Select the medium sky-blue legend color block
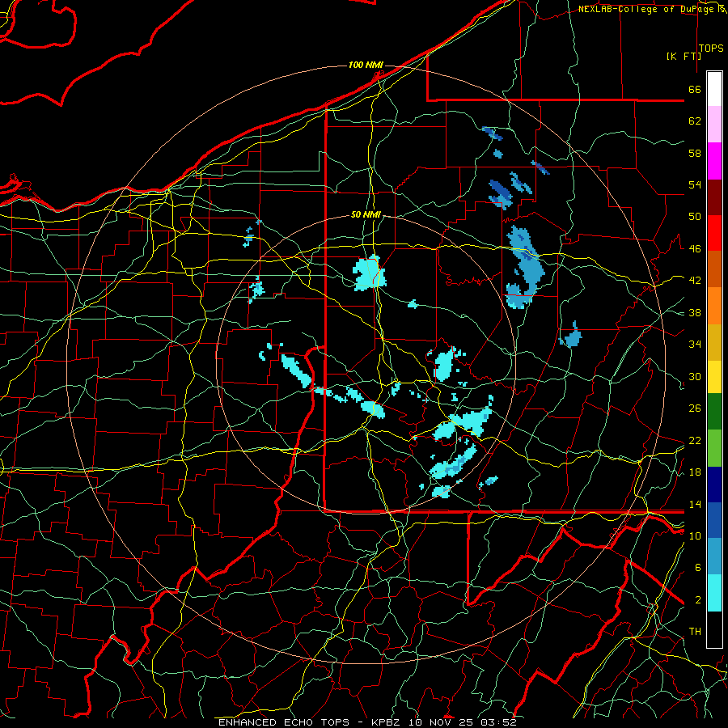This screenshot has width=728, height=728. click(714, 557)
